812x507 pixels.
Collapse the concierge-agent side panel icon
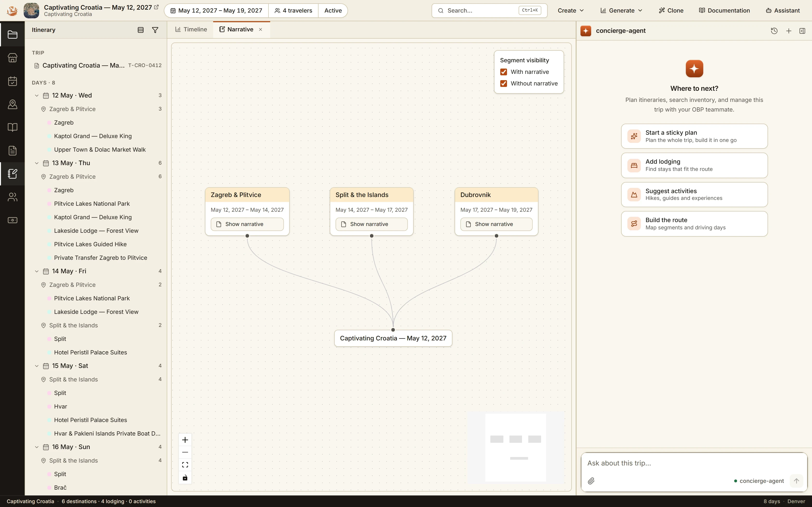point(802,31)
